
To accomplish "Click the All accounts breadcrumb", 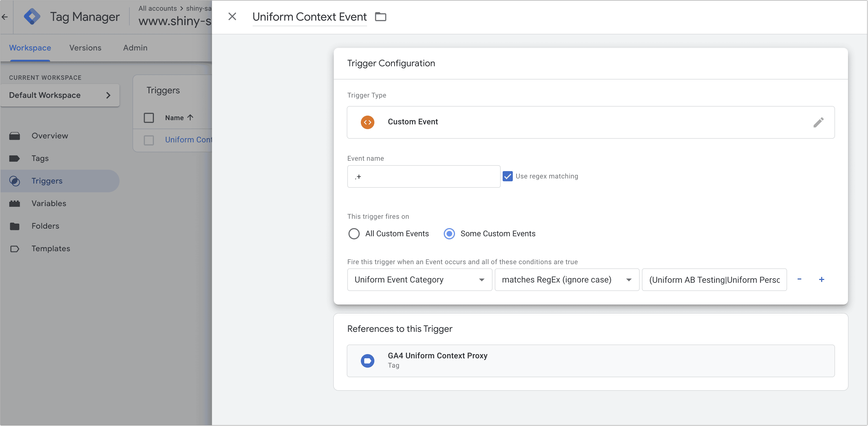I will click(x=157, y=8).
